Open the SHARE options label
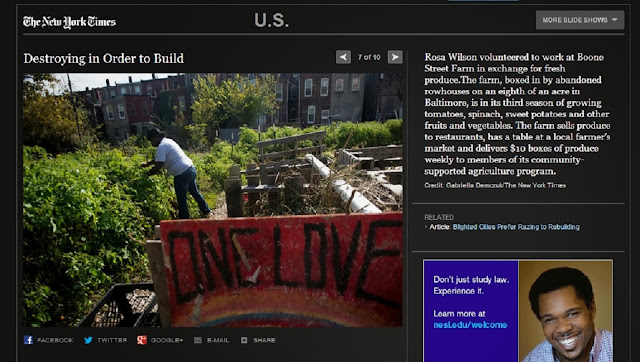640x362 pixels. (264, 340)
